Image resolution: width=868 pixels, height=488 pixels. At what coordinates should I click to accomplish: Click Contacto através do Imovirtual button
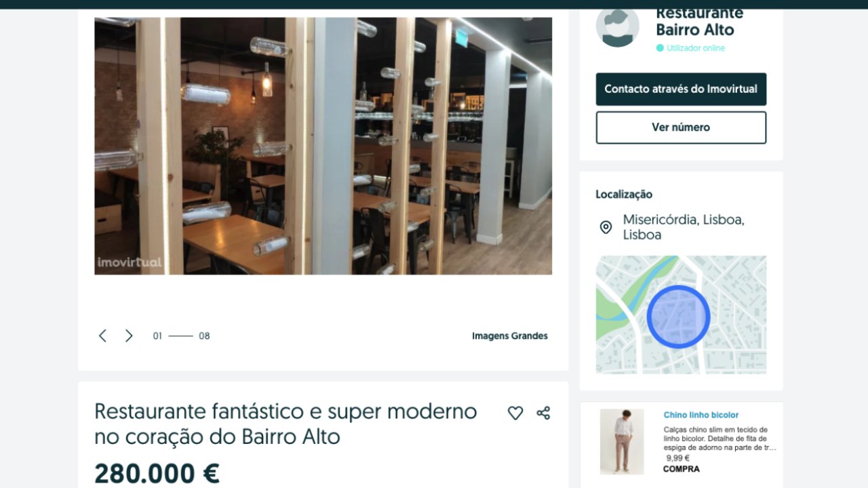point(681,89)
